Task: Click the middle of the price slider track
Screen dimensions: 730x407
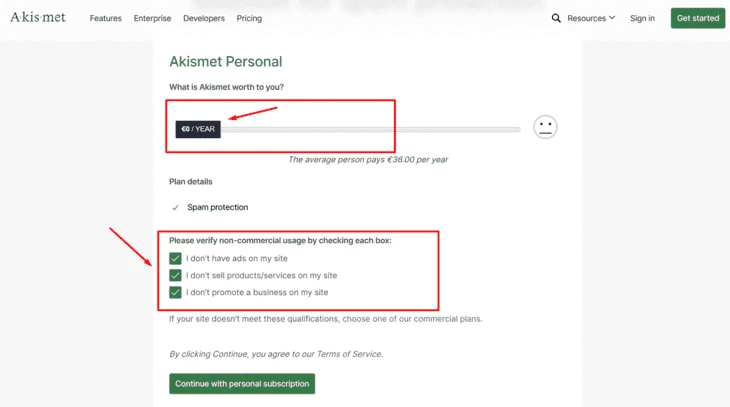Action: tap(371, 129)
